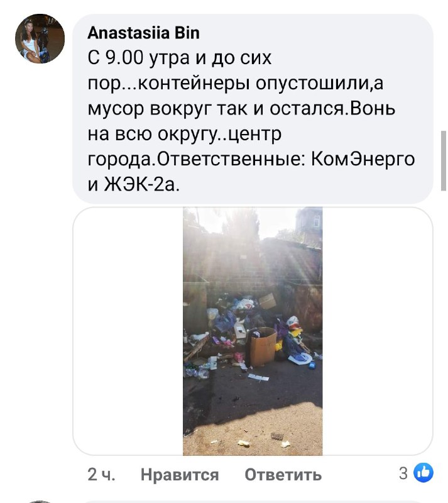This screenshot has width=448, height=503.
Task: Click the white margin left of photo
Action: [x=128, y=331]
